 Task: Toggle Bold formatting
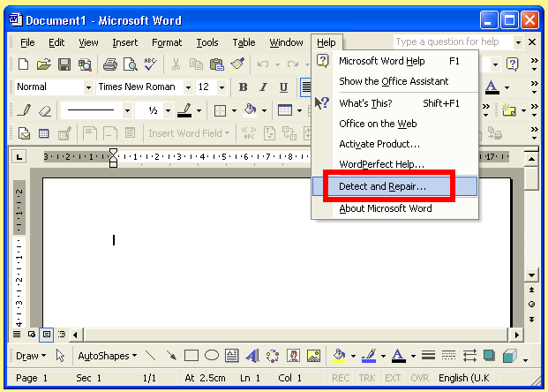[x=244, y=87]
